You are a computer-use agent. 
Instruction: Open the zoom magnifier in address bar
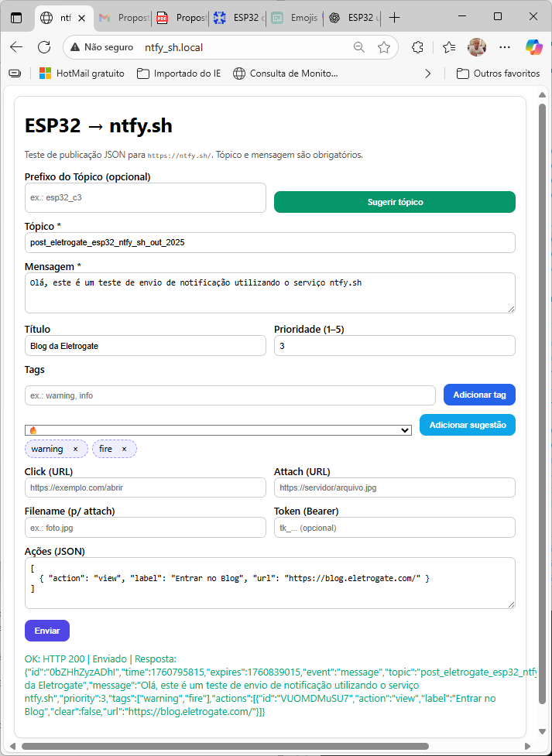point(359,47)
